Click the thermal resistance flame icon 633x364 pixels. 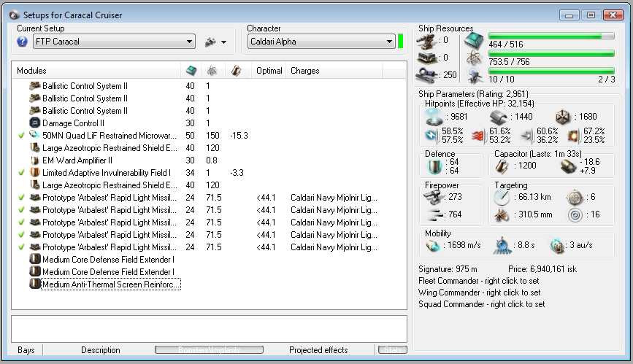pos(478,136)
